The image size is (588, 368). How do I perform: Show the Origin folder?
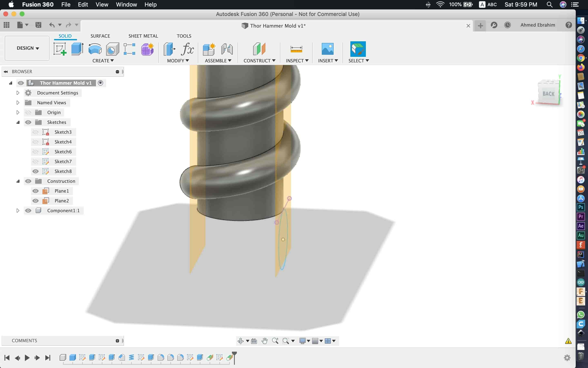point(28,112)
